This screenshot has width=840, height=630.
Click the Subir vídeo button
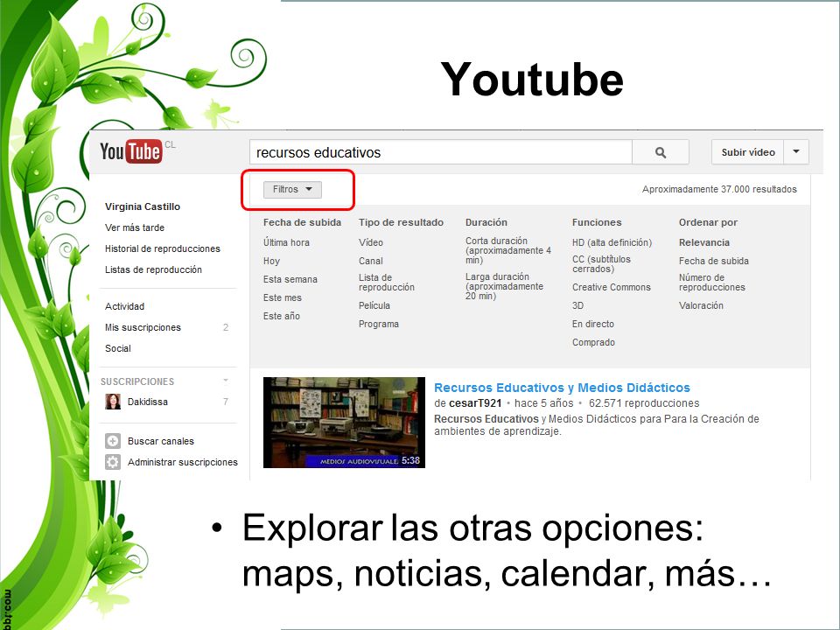click(748, 152)
